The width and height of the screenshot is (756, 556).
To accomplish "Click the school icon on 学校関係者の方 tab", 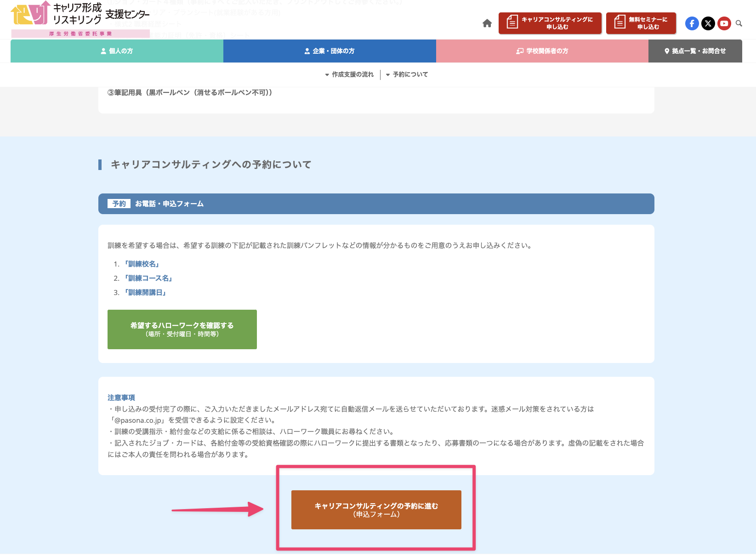I will pyautogui.click(x=519, y=51).
